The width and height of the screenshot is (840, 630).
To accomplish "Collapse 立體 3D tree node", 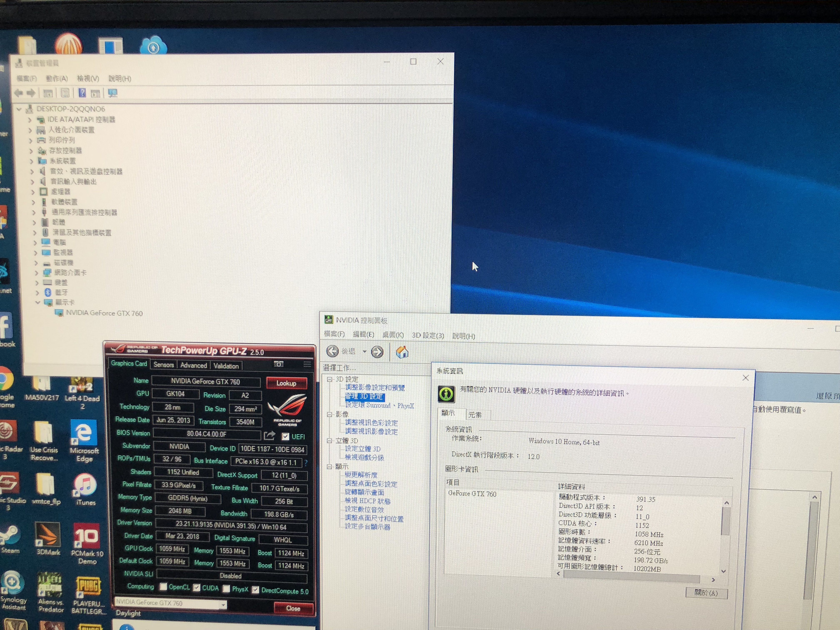I will click(329, 440).
